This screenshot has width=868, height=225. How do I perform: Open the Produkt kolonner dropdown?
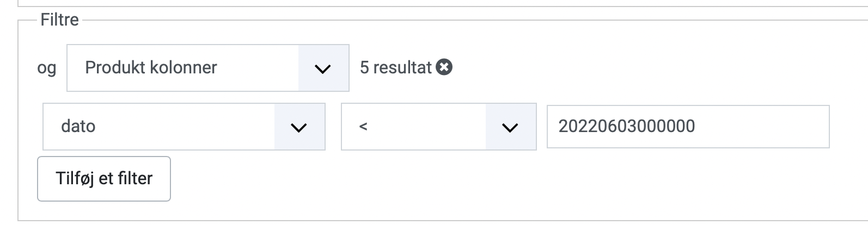[207, 68]
